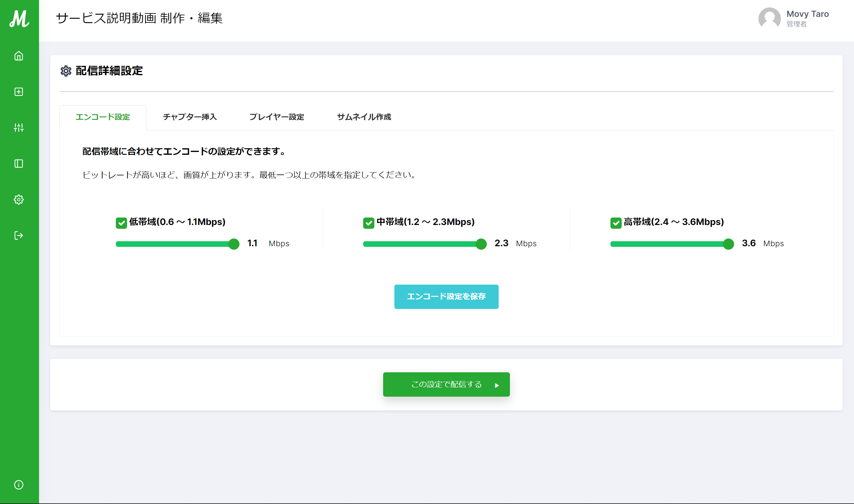Click the add new plus-square icon

click(19, 92)
